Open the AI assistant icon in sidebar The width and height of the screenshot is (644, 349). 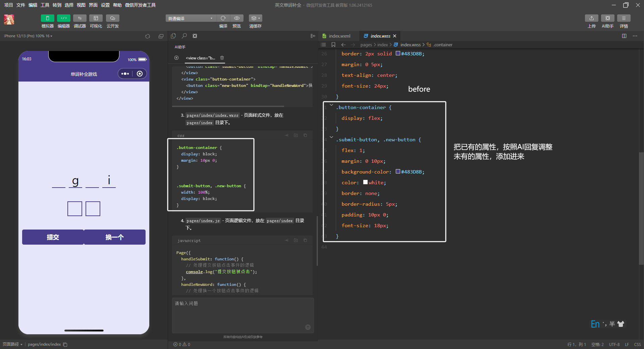195,36
